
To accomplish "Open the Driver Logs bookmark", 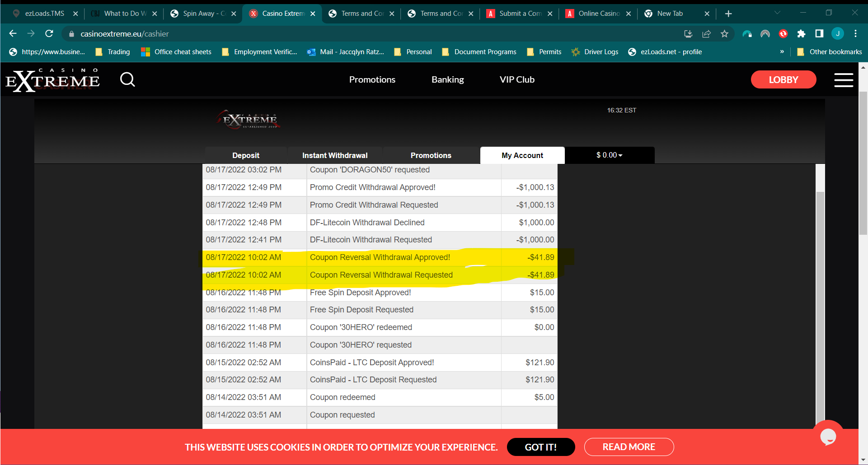I will pyautogui.click(x=595, y=52).
